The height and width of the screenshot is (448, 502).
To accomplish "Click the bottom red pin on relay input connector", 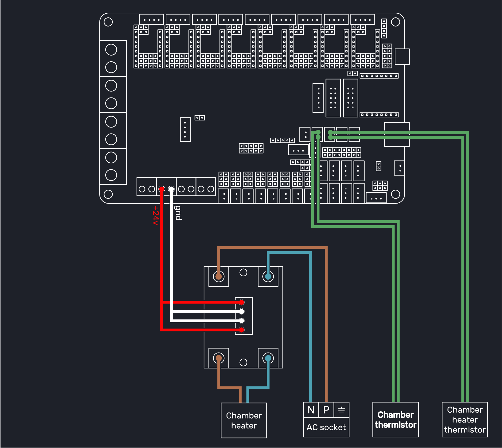I will [x=242, y=330].
